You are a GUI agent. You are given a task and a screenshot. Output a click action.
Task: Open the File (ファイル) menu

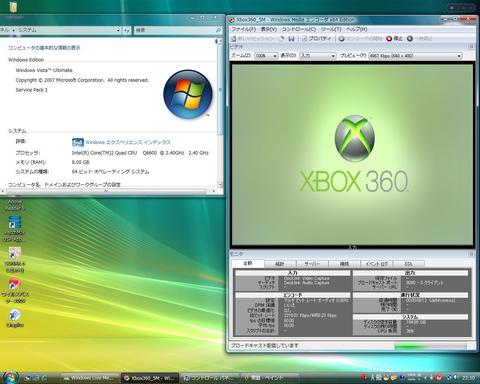pyautogui.click(x=243, y=29)
